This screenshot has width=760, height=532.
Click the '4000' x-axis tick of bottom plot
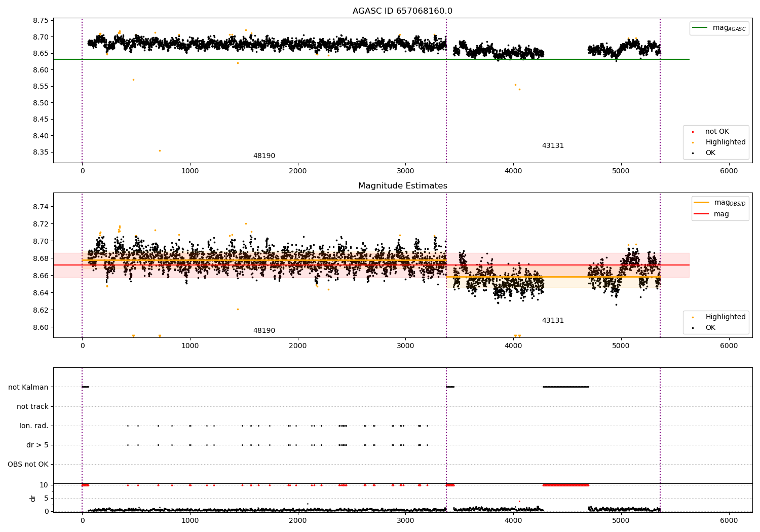tap(513, 520)
